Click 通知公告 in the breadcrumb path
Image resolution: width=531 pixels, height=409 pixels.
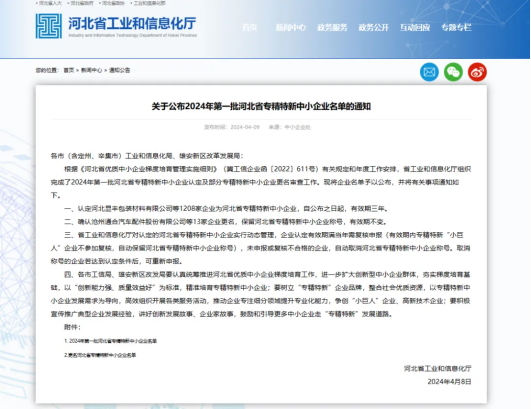pos(119,70)
